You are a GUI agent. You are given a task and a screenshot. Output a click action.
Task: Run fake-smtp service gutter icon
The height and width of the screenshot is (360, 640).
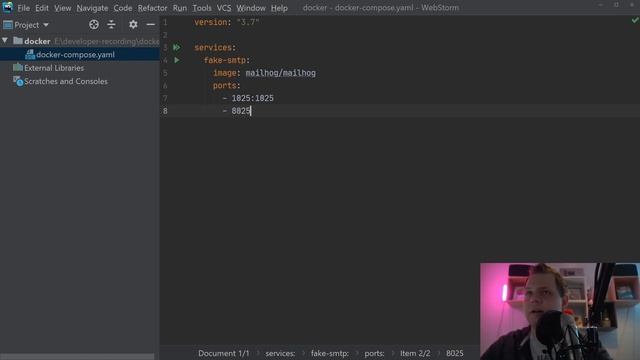pos(177,60)
